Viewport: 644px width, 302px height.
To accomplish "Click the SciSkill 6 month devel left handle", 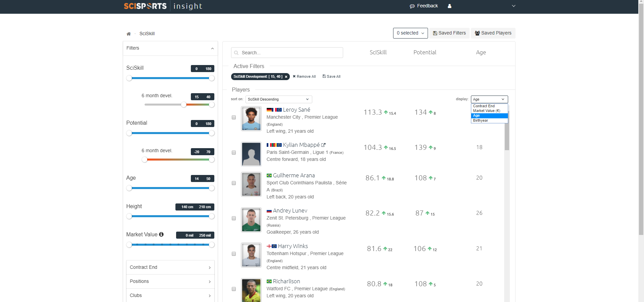I will pos(184,105).
